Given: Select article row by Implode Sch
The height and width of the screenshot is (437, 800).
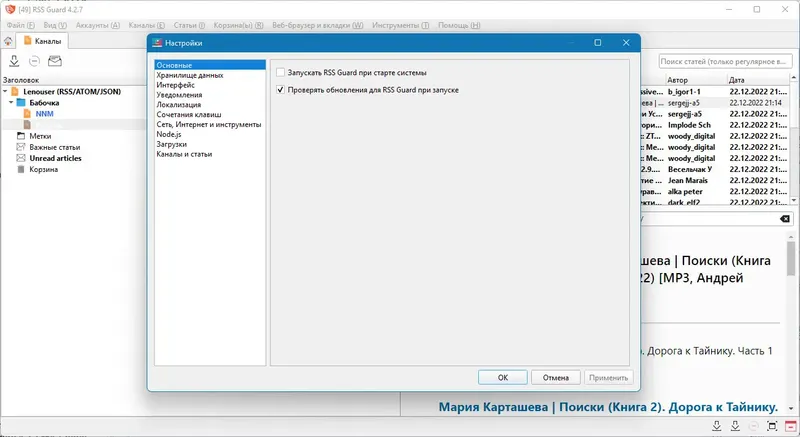Looking at the screenshot, I should pyautogui.click(x=715, y=125).
